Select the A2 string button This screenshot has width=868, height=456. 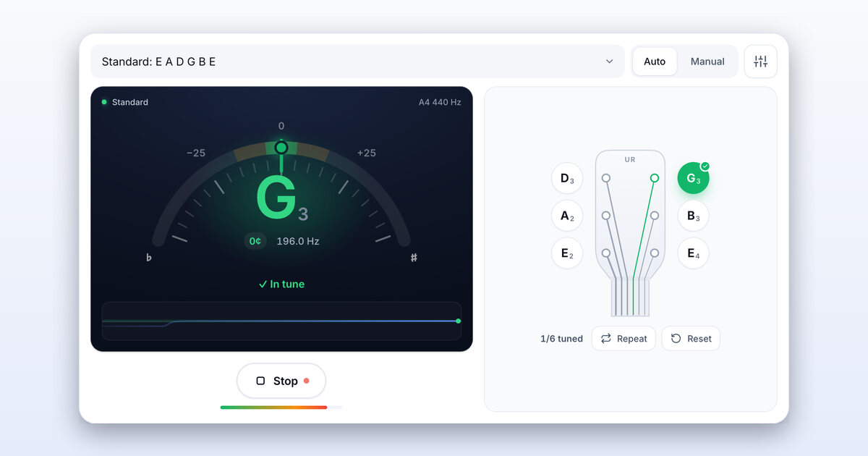(x=567, y=216)
